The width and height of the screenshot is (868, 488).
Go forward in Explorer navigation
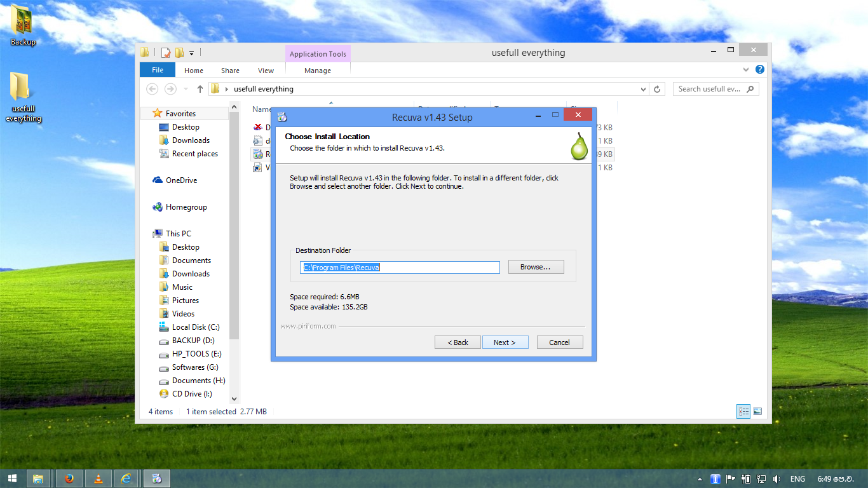coord(170,89)
